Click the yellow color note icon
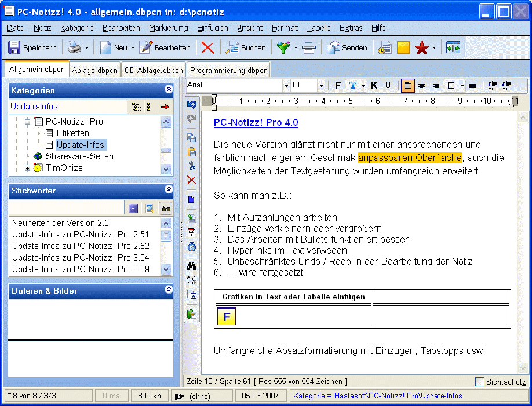This screenshot has height=406, width=532. click(403, 47)
